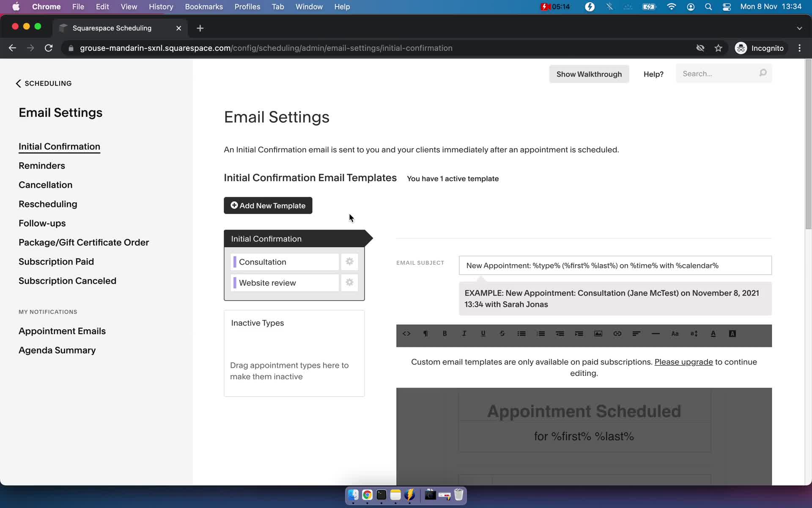This screenshot has height=508, width=812.
Task: Click Add New Template button
Action: click(x=268, y=205)
